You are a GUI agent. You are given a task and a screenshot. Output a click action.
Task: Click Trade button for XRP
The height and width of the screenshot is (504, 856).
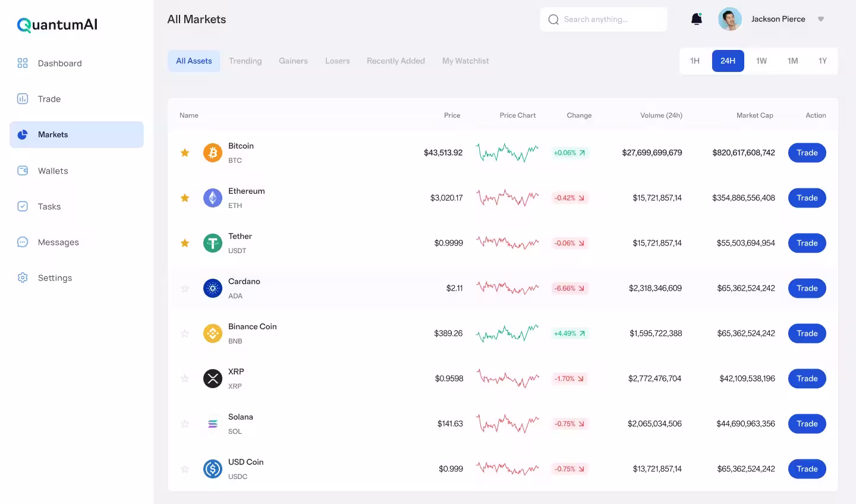pos(807,379)
